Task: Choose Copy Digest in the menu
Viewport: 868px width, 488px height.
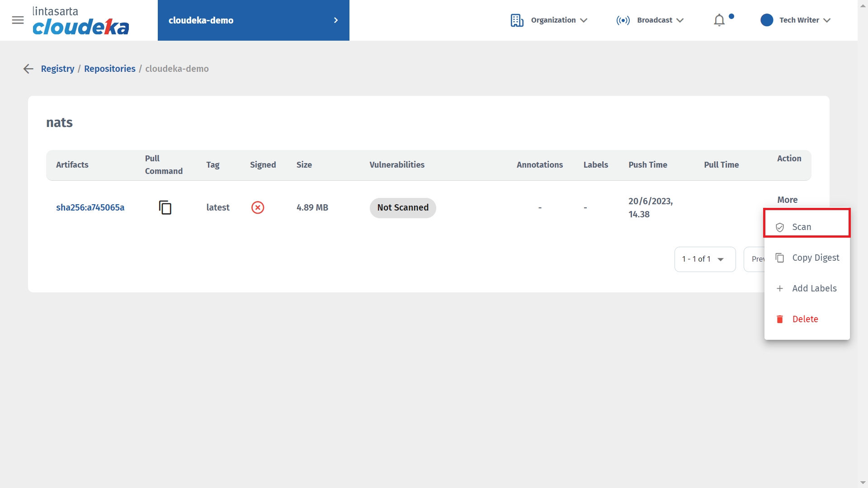Action: pyautogui.click(x=816, y=258)
